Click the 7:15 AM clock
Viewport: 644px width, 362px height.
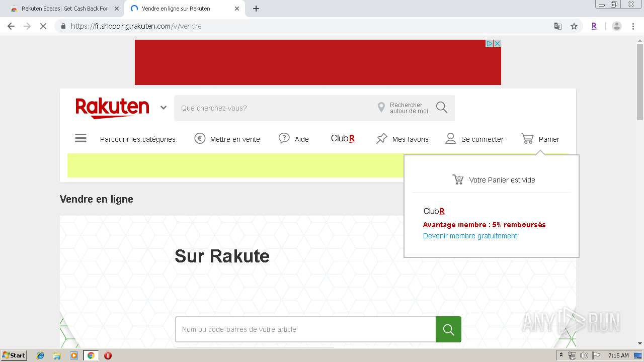618,355
